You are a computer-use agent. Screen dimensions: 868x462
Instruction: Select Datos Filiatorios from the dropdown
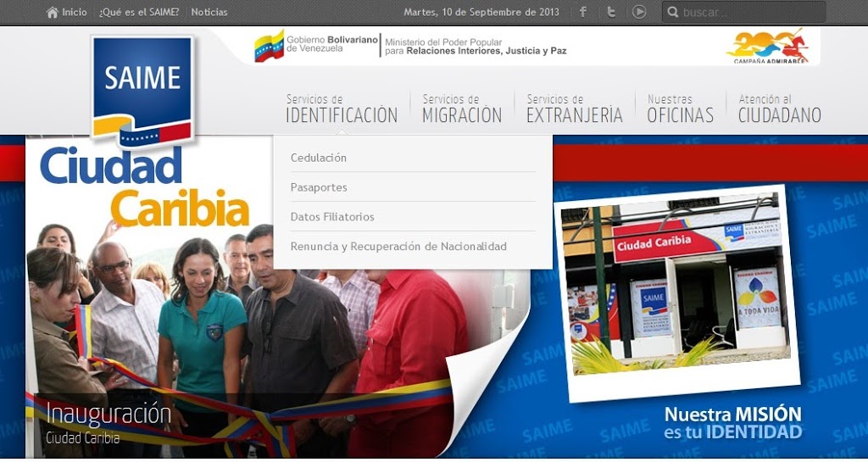pos(332,217)
